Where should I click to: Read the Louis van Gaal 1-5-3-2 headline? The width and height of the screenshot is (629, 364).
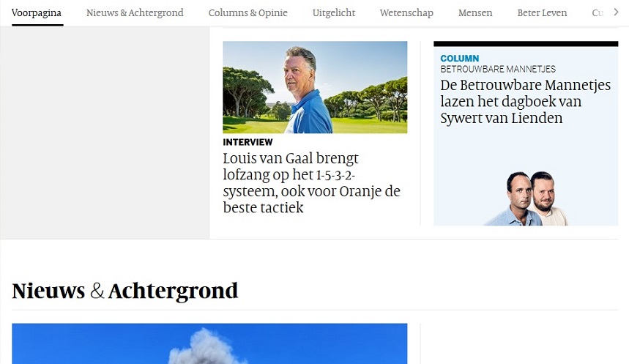[x=312, y=182]
